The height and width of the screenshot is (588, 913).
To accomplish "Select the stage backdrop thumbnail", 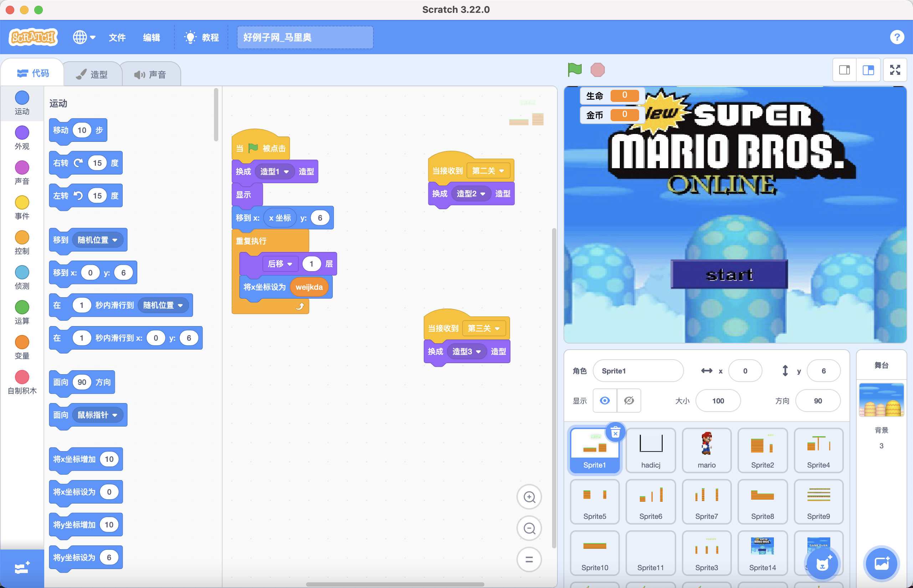I will click(881, 400).
